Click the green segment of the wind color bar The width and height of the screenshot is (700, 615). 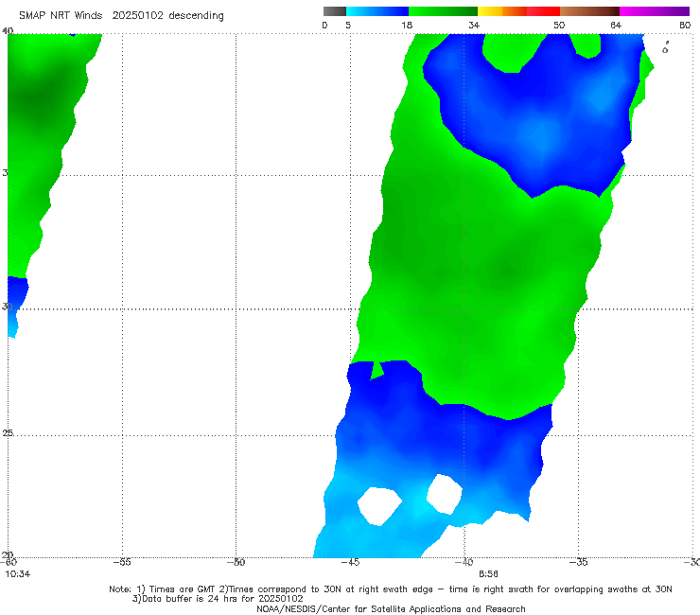[443, 11]
